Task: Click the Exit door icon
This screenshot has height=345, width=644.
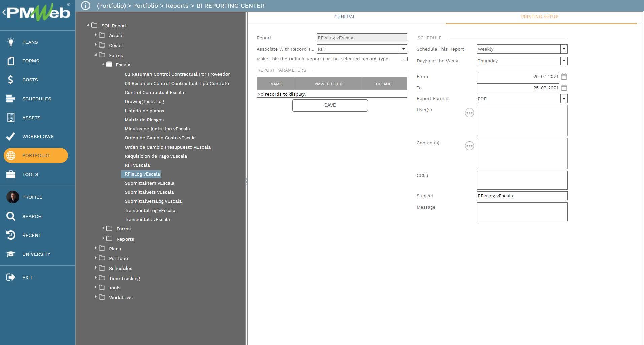Action: coord(11,277)
